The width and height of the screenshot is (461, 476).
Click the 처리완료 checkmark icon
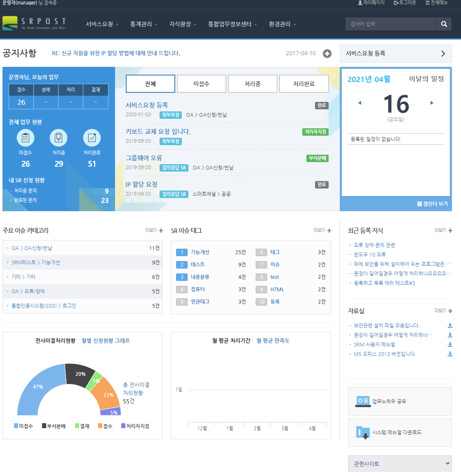click(92, 138)
